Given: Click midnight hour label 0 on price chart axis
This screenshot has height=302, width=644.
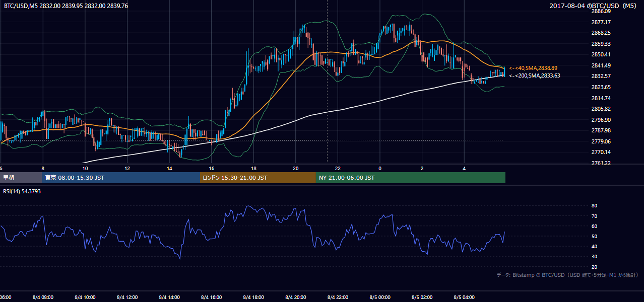Looking at the screenshot, I should pyautogui.click(x=380, y=168).
